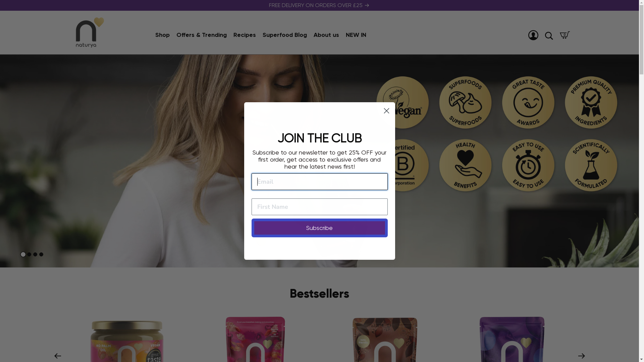Click the Great Taste Awards badge
The image size is (644, 362).
click(528, 103)
